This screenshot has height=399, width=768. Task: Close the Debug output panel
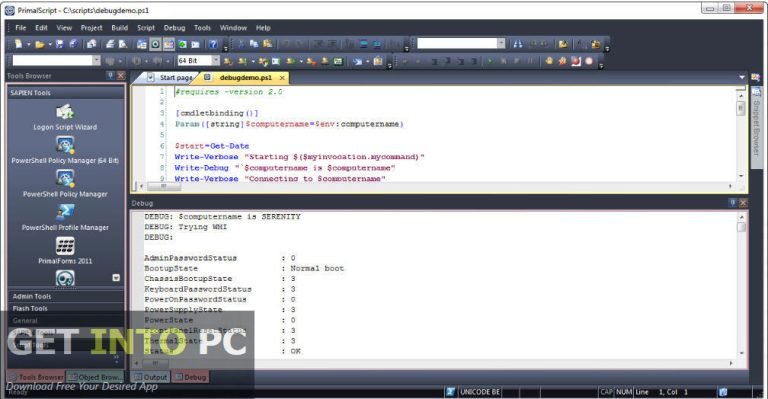click(743, 203)
